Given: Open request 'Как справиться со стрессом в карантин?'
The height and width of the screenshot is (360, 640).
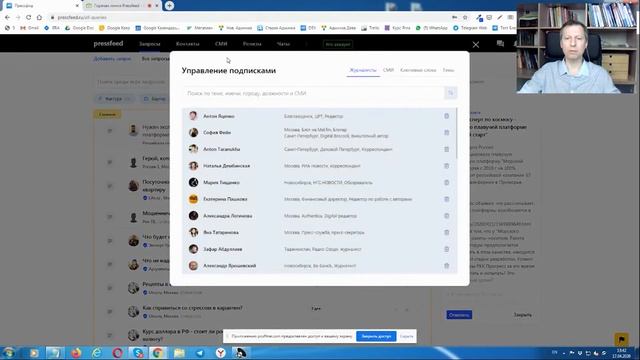Looking at the screenshot, I should (x=192, y=308).
